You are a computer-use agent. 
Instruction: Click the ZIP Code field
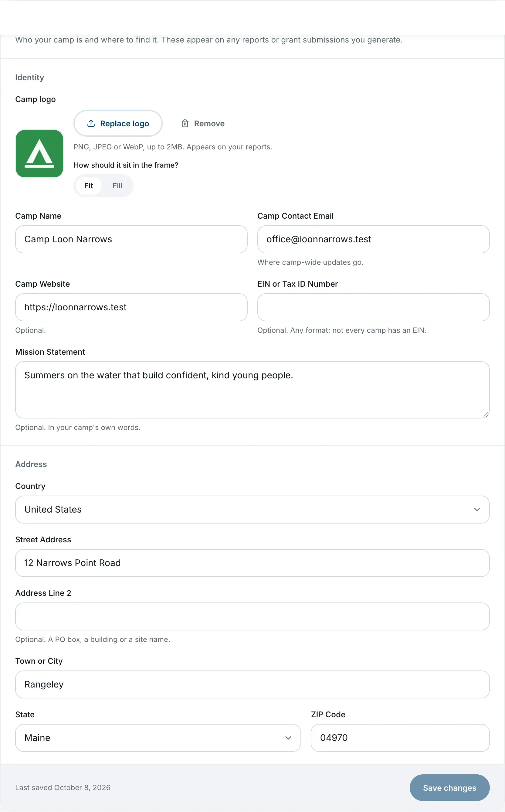pyautogui.click(x=400, y=738)
